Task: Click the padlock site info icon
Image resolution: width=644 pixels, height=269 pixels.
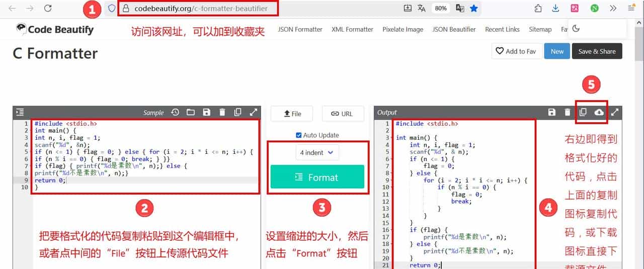Action: tap(126, 9)
